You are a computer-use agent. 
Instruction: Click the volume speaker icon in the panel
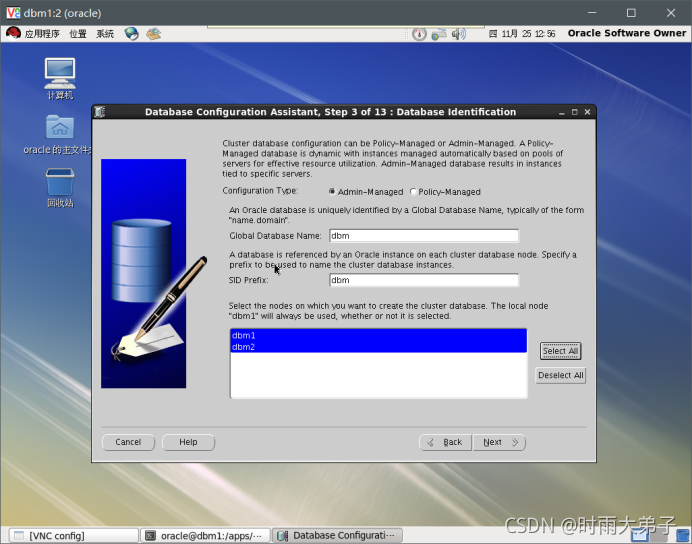click(x=459, y=34)
